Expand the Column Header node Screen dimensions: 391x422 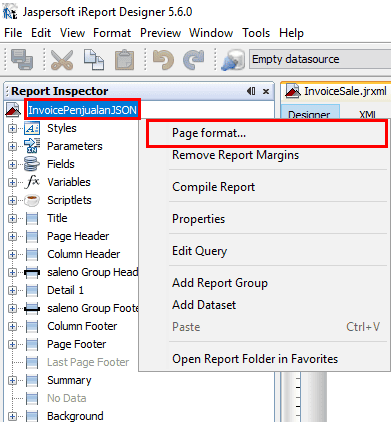[x=12, y=254]
